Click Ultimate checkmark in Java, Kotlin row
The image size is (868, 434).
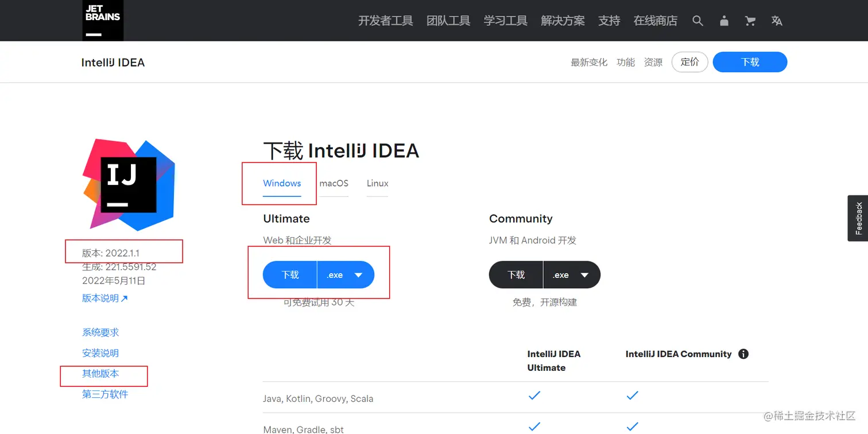(534, 396)
